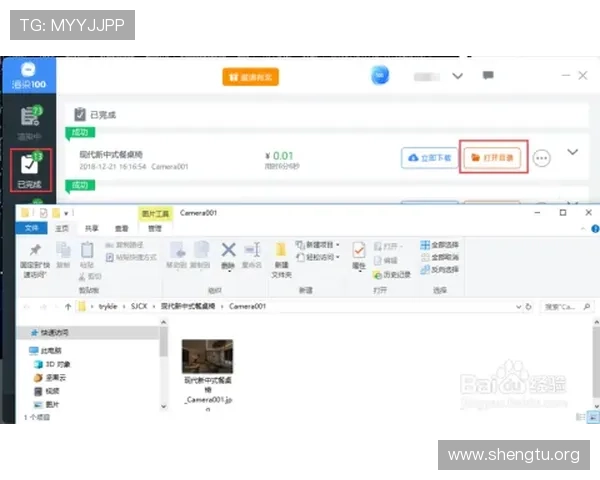Image resolution: width=600 pixels, height=480 pixels.
Task: Click 全部选择 select all
Action: click(x=439, y=245)
